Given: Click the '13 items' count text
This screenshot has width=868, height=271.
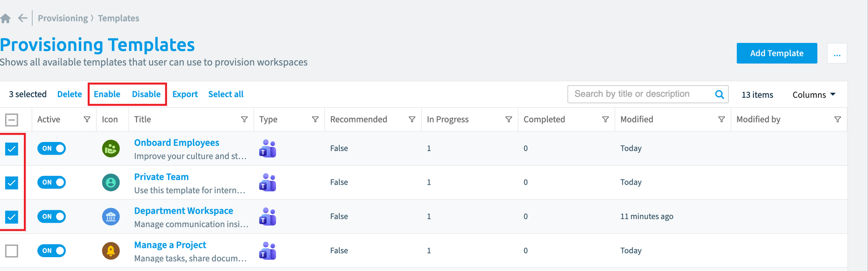Looking at the screenshot, I should tap(757, 95).
